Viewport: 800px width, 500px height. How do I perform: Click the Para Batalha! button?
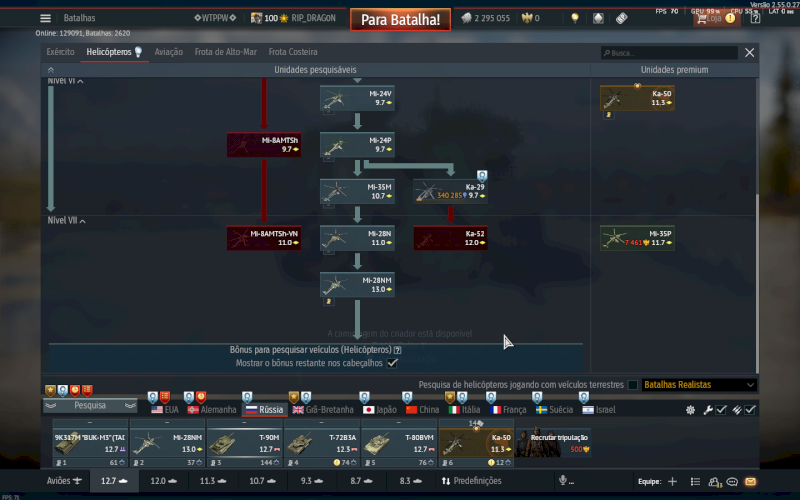(401, 20)
